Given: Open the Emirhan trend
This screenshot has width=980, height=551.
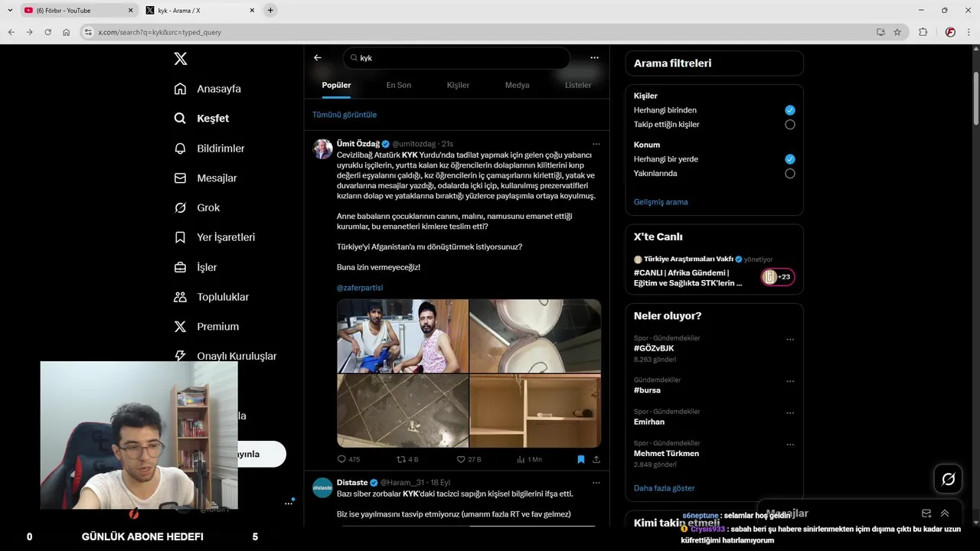Looking at the screenshot, I should point(649,422).
